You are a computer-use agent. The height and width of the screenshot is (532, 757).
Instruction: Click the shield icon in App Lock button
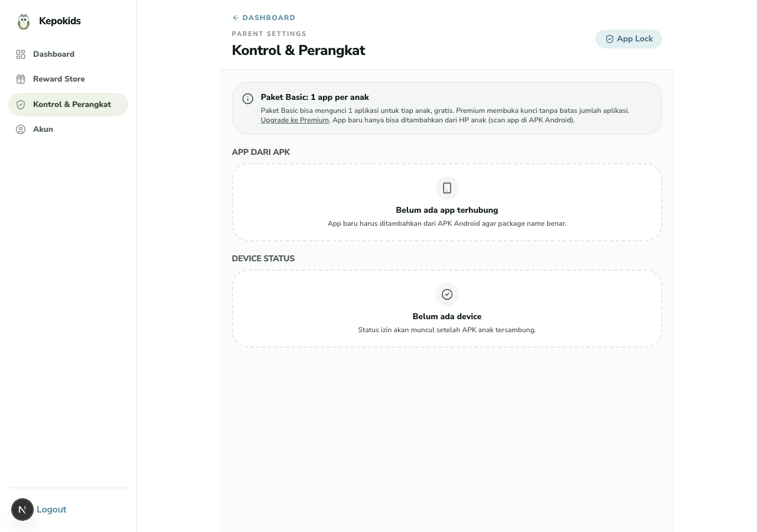click(610, 39)
